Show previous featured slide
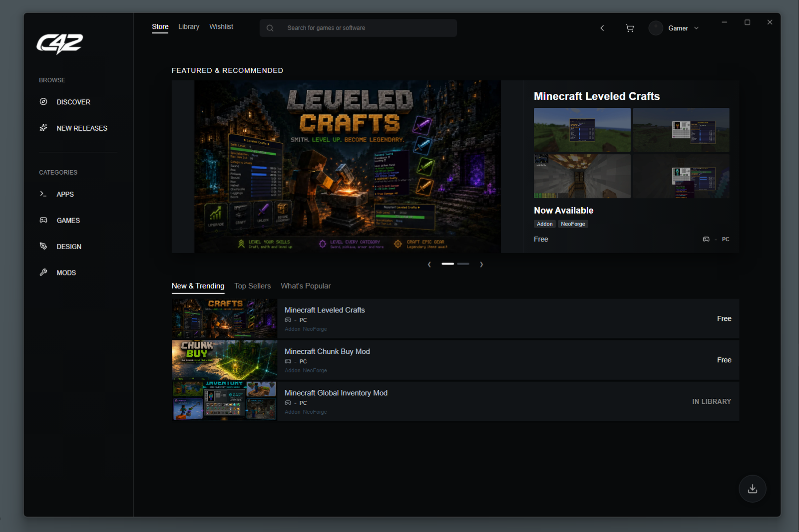The width and height of the screenshot is (799, 532). pos(429,265)
